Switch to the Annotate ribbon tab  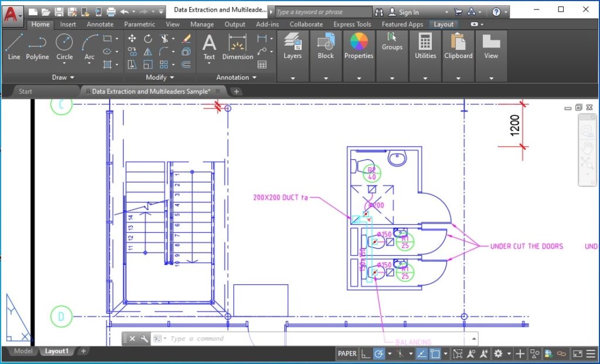[x=100, y=25]
